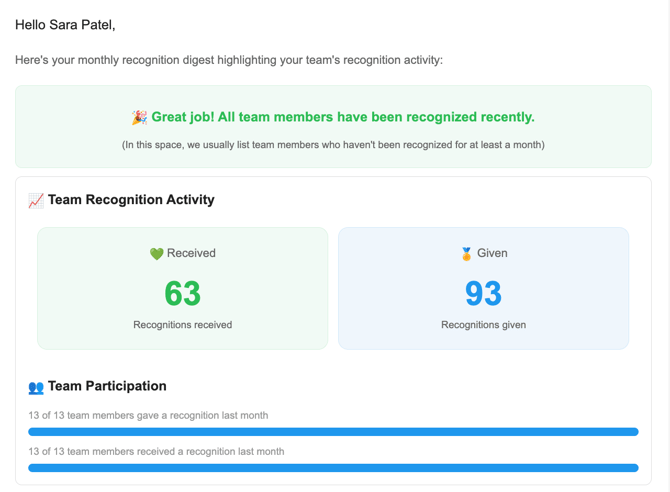Select the 'Great job!' banner headline

click(x=342, y=117)
